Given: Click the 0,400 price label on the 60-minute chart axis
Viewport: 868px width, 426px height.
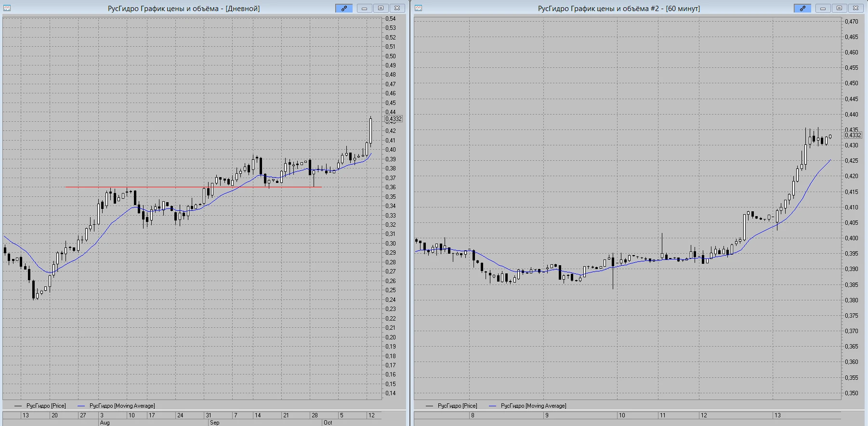Looking at the screenshot, I should pos(852,238).
